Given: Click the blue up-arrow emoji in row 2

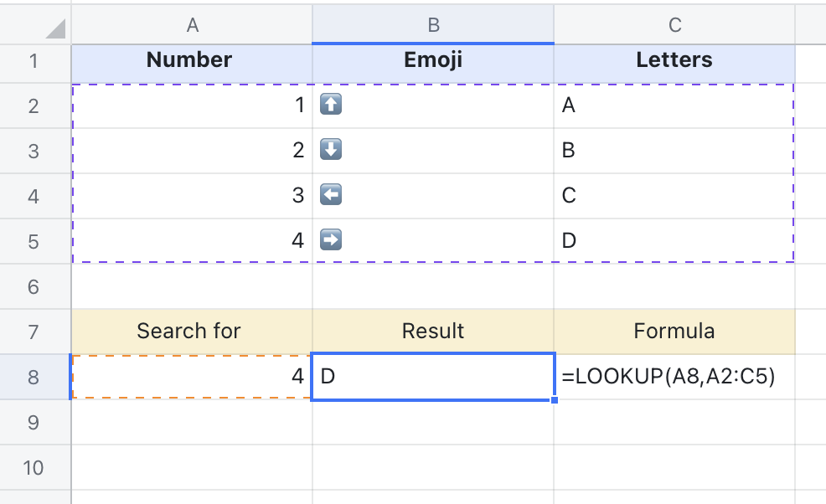Looking at the screenshot, I should pyautogui.click(x=331, y=105).
